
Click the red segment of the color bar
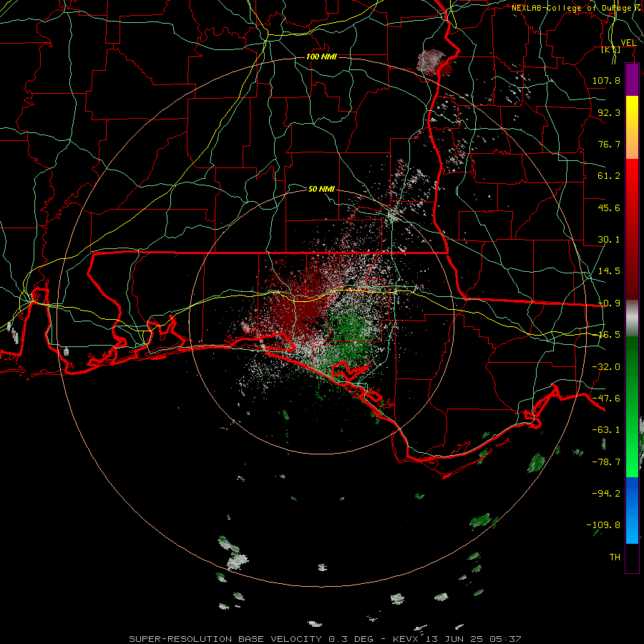point(632,229)
